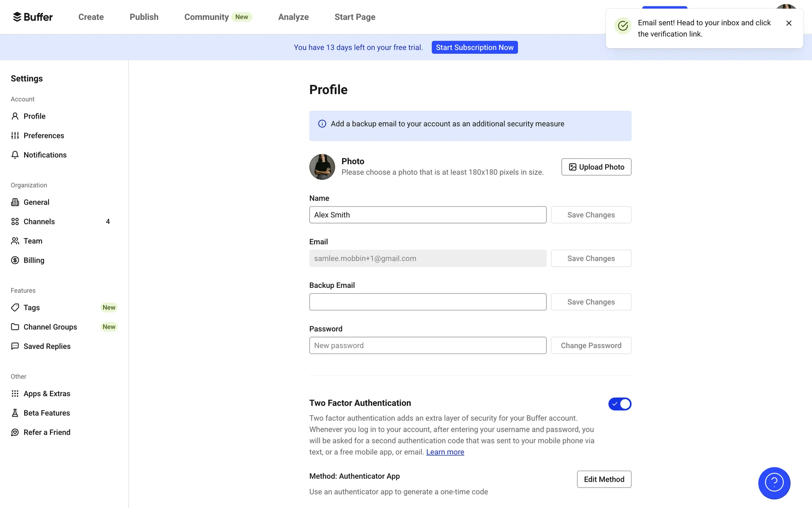This screenshot has height=508, width=812.
Task: Click the Beta Features flask icon
Action: tap(15, 413)
